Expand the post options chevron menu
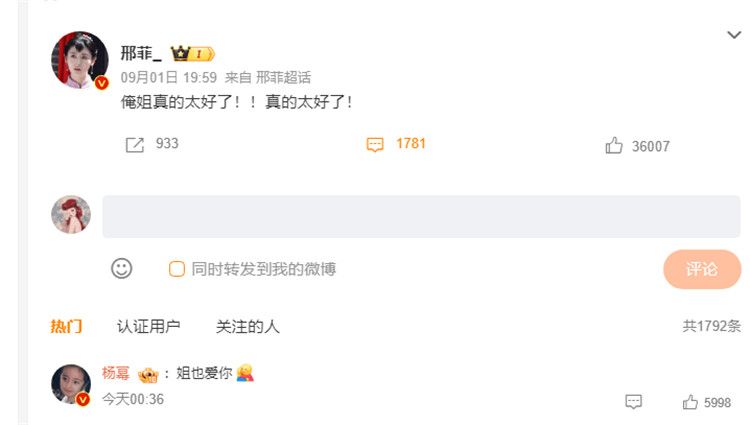Viewport: 750px width, 425px height. (x=734, y=34)
